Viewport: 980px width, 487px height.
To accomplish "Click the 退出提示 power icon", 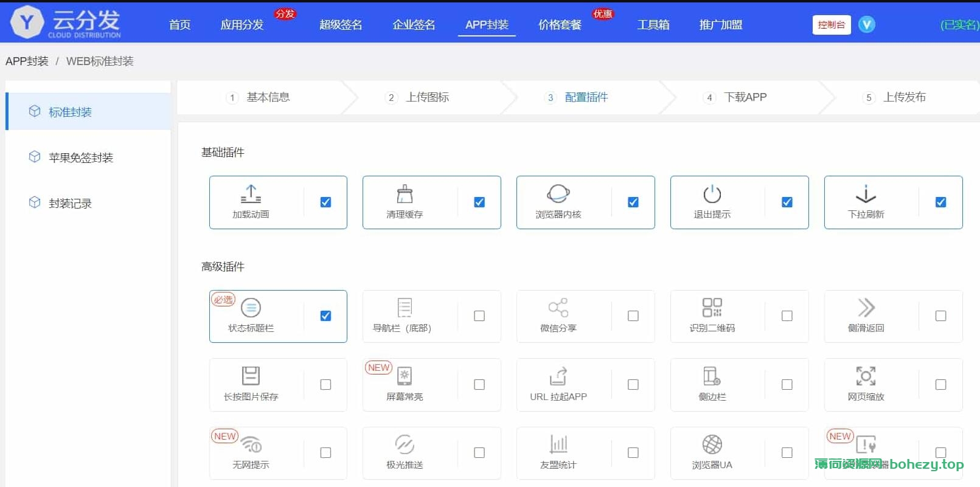I will coord(712,194).
